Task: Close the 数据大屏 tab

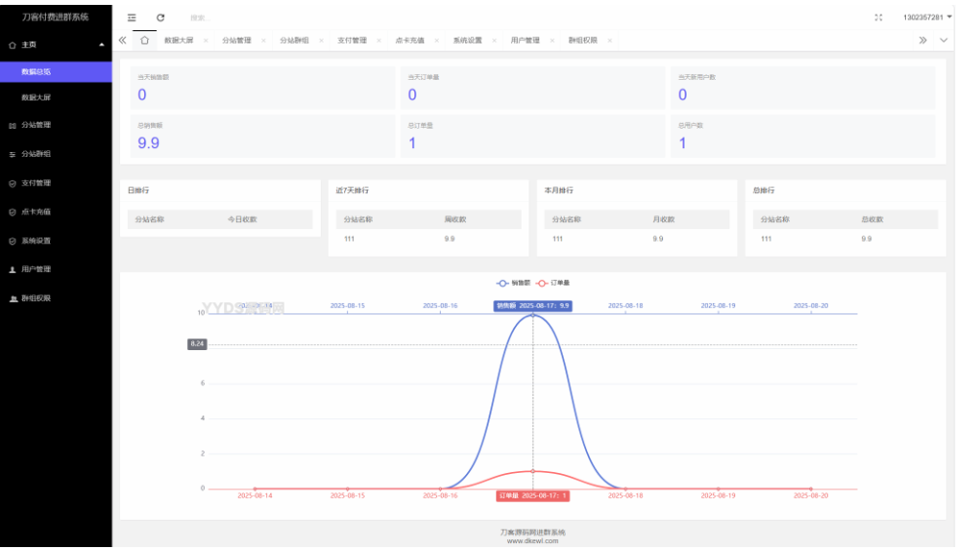Action: click(206, 41)
